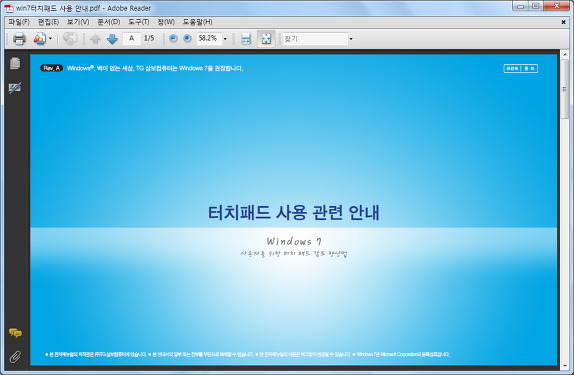Show the Pages thumbnail panel

click(15, 63)
